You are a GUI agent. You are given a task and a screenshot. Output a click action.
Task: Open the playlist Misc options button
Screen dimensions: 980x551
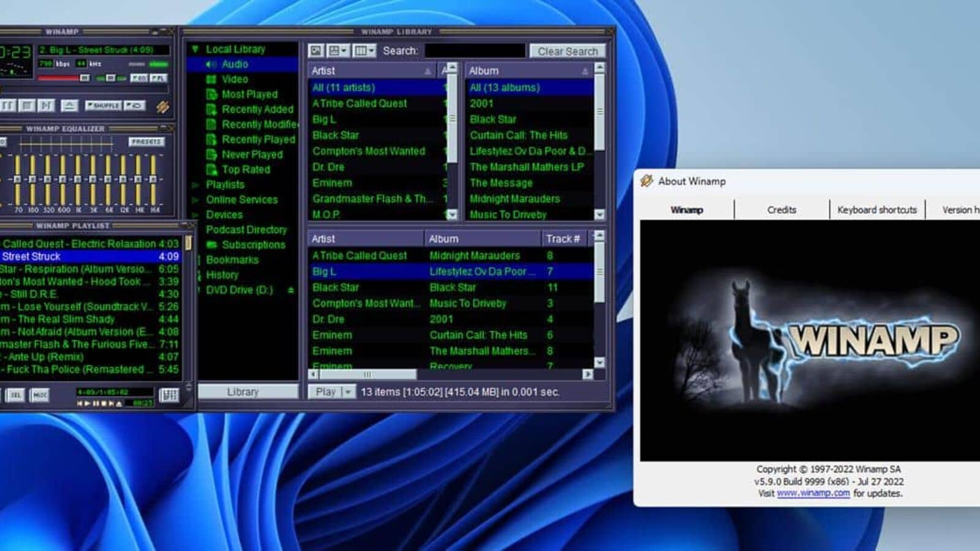tap(39, 395)
